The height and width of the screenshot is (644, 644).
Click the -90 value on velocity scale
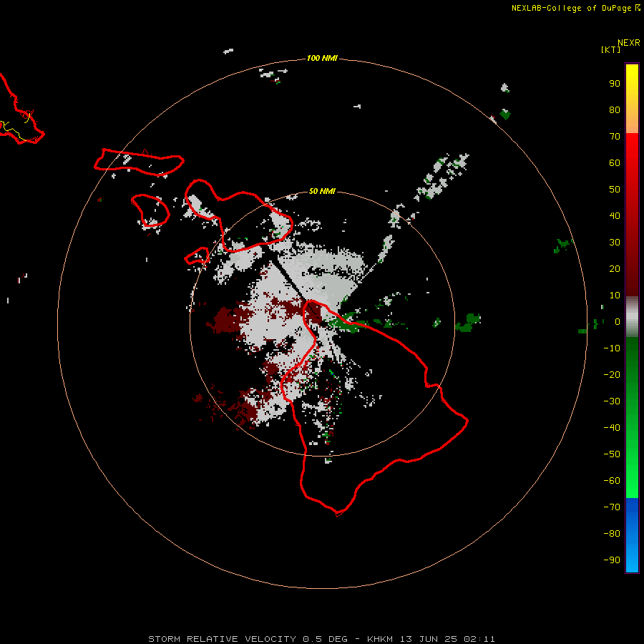[x=612, y=560]
